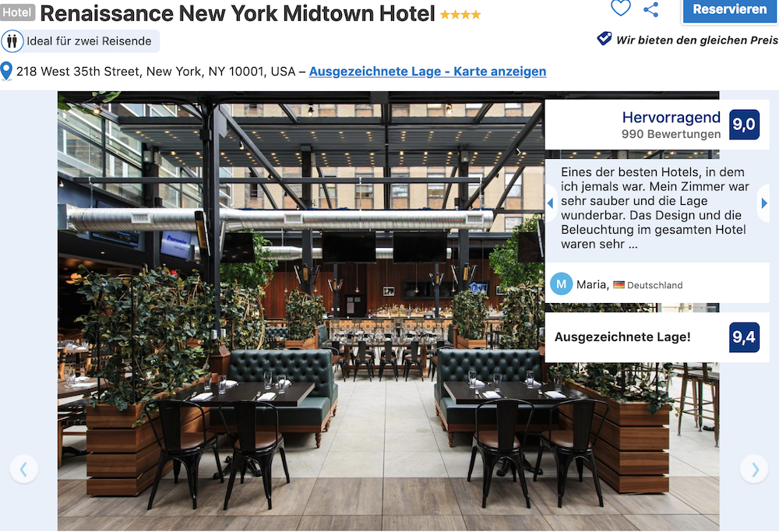This screenshot has height=532, width=779.
Task: Click the map pin location icon
Action: tap(6, 72)
